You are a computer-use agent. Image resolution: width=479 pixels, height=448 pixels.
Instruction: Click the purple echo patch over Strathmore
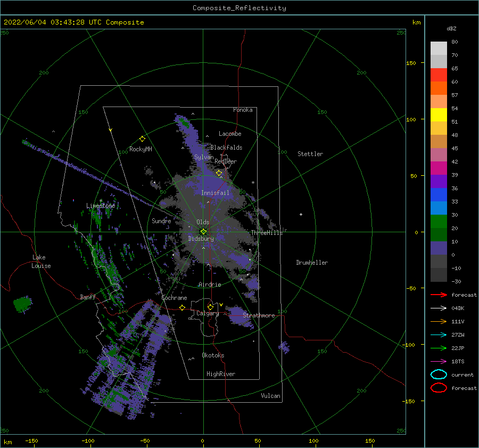pyautogui.click(x=240, y=316)
